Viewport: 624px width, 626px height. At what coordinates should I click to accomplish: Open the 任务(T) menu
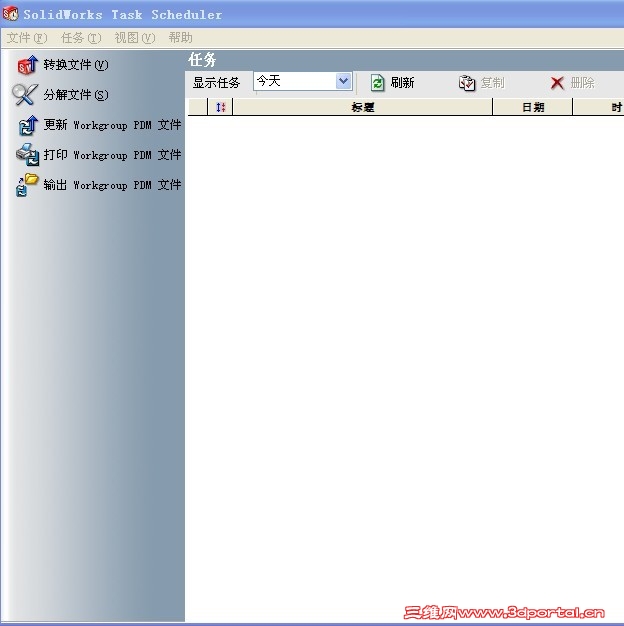coord(81,38)
